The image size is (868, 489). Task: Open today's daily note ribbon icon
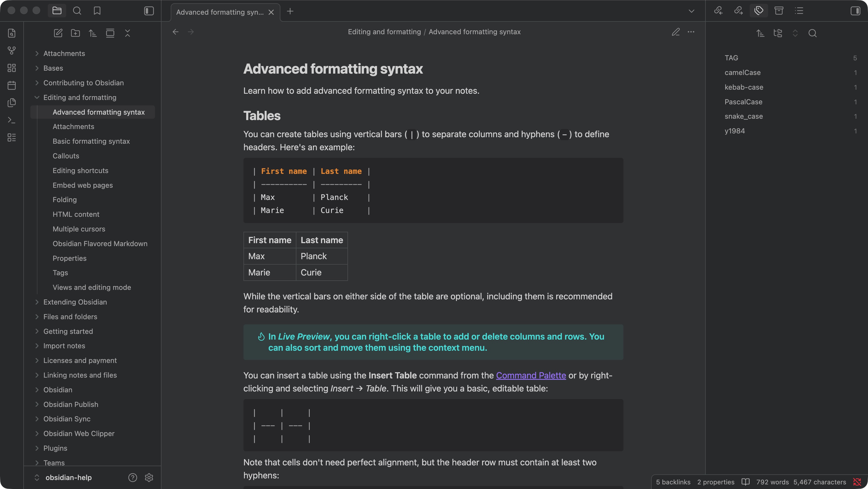[12, 85]
